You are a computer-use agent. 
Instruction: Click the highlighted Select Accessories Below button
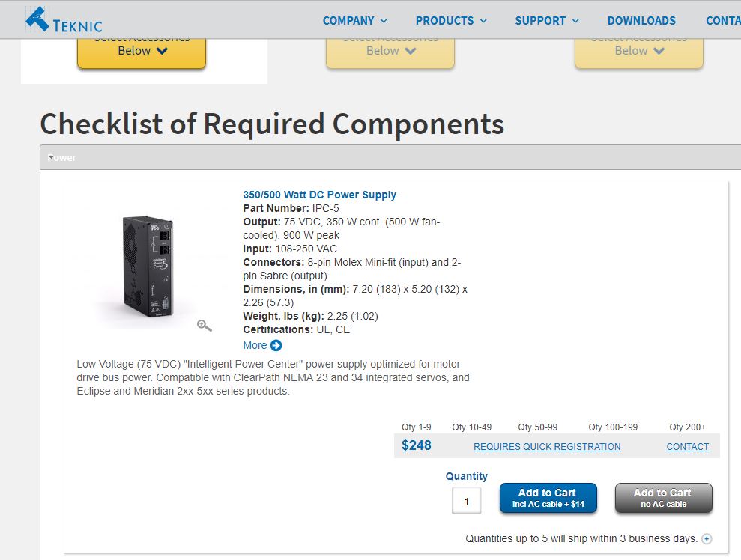tap(142, 49)
